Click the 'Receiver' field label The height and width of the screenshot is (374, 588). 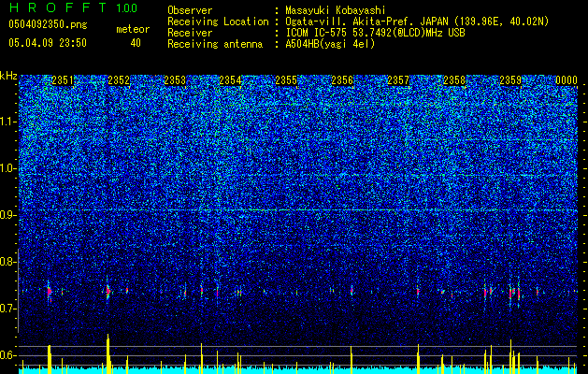pos(190,33)
